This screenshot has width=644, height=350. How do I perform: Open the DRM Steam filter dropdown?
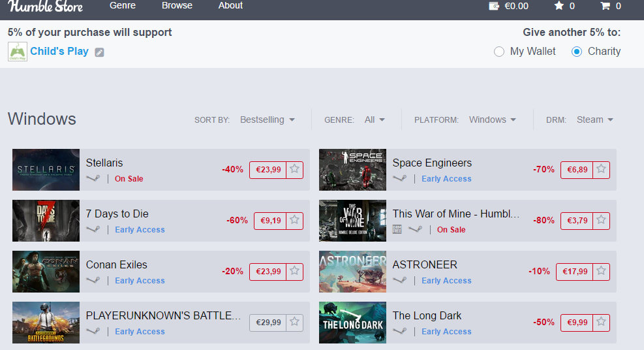[x=594, y=119]
